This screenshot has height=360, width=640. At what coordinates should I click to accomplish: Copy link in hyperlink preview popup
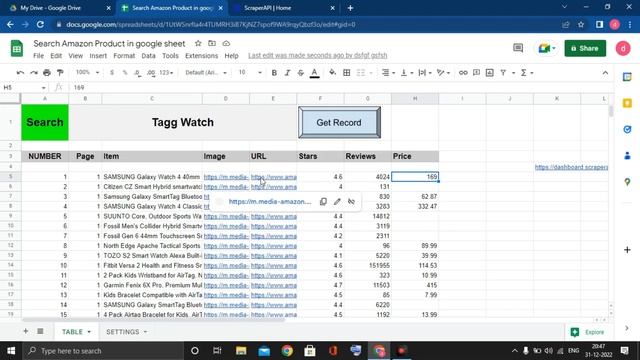coord(323,202)
